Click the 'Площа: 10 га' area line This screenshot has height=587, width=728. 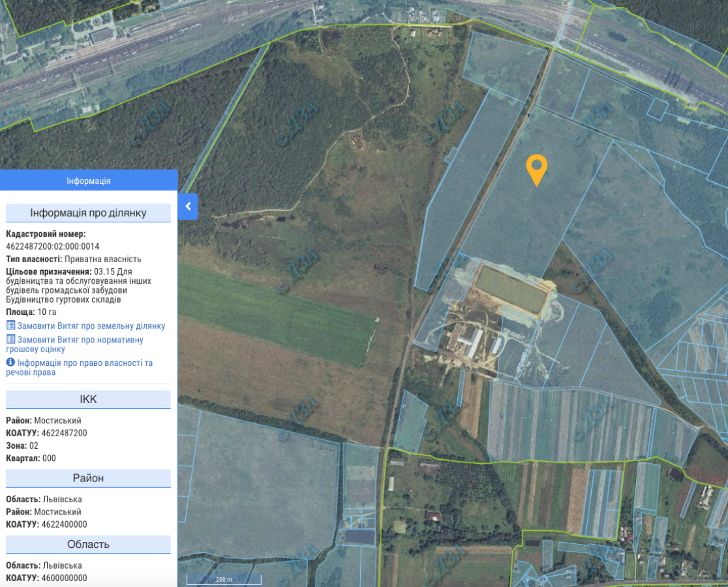pyautogui.click(x=31, y=312)
